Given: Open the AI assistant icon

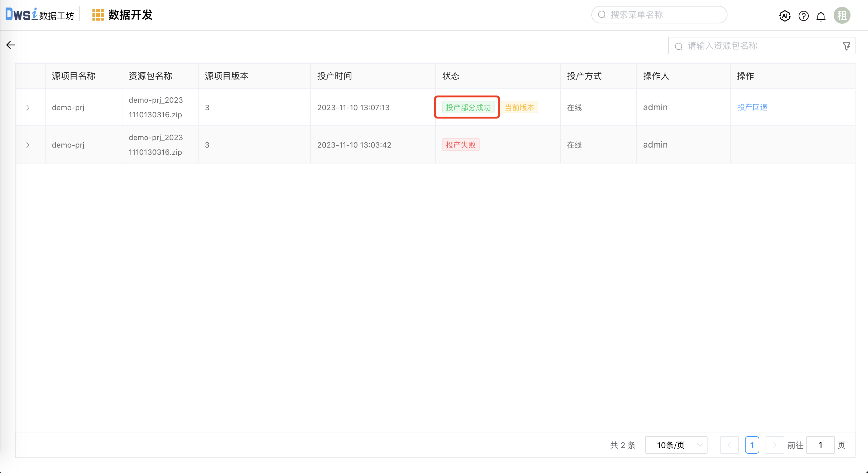Looking at the screenshot, I should click(785, 16).
